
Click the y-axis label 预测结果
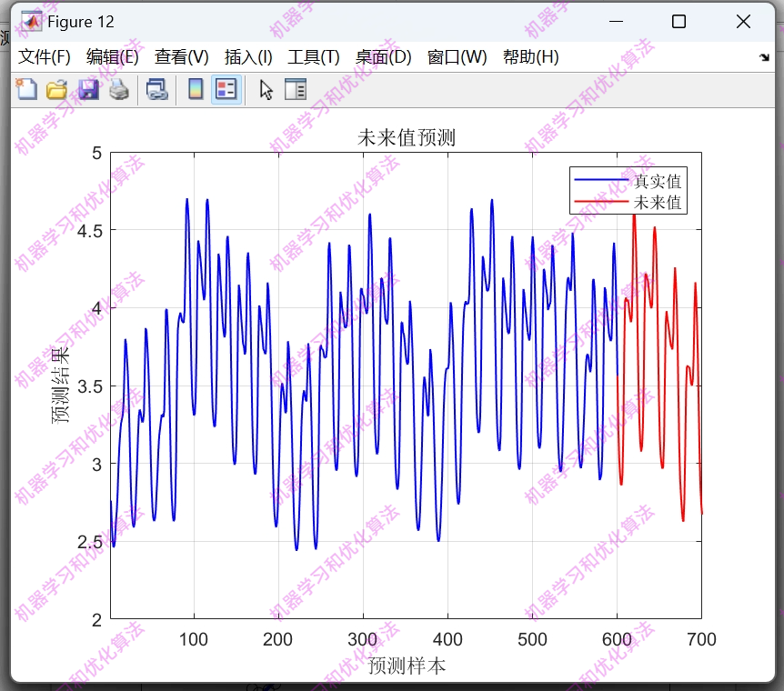61,386
